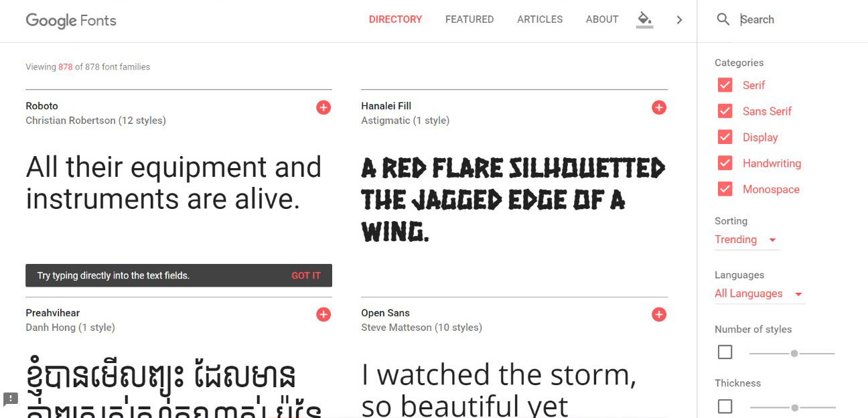Enable the Thickness filter checkbox
This screenshot has width=868, height=418.
click(x=725, y=407)
